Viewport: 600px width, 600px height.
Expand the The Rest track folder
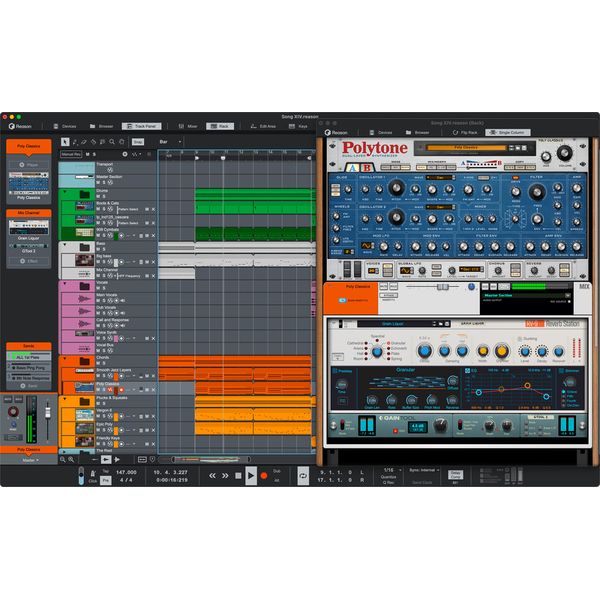click(x=65, y=452)
